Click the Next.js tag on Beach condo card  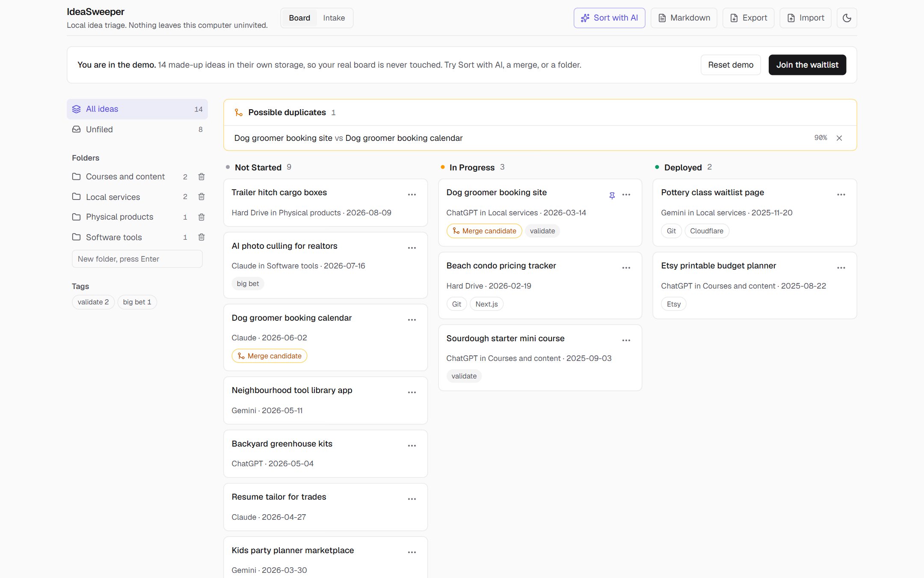coord(486,304)
